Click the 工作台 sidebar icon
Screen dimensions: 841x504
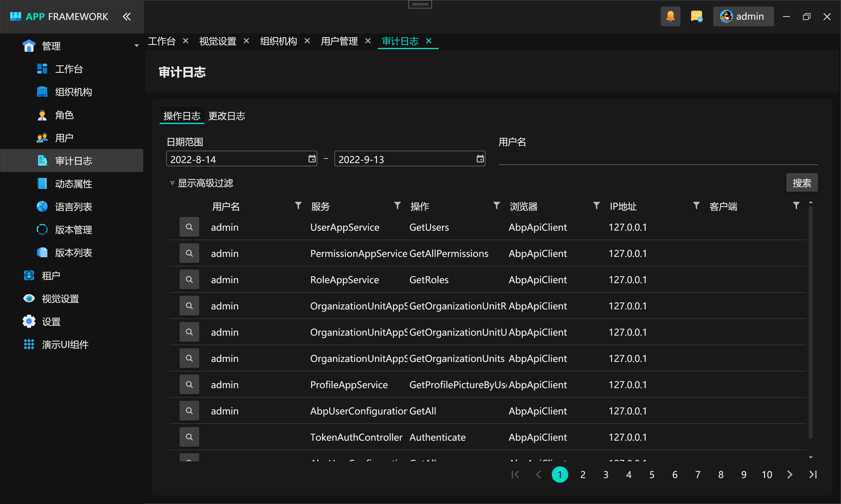(42, 69)
